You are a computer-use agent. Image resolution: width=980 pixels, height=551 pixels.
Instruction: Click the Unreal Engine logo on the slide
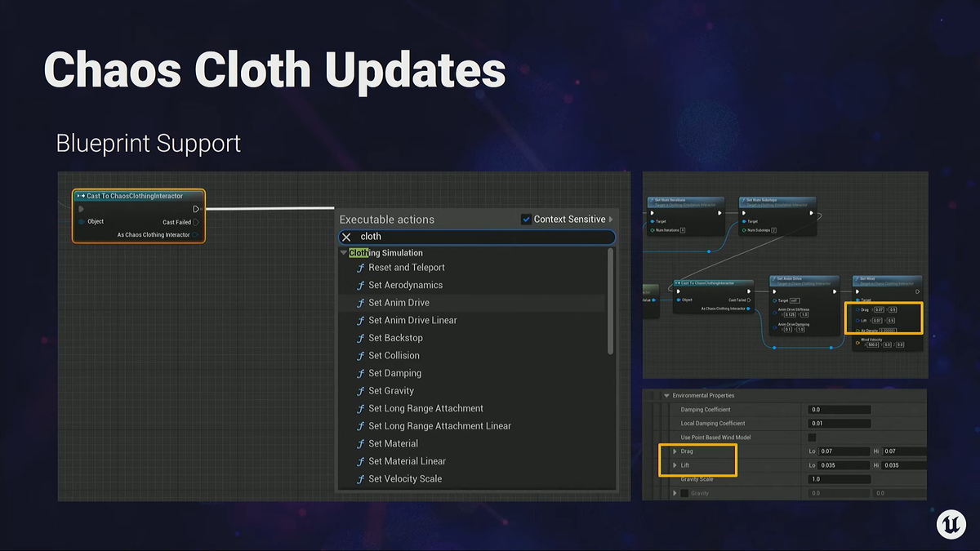tap(951, 524)
